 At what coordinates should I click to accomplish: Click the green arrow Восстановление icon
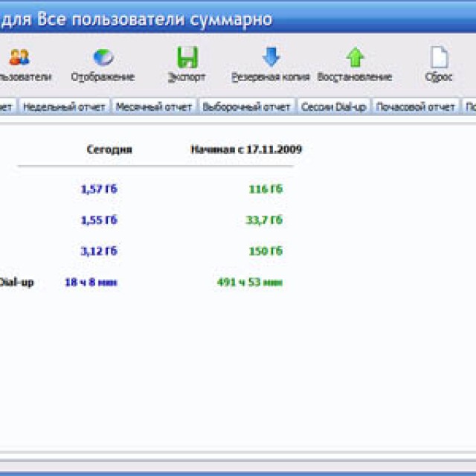pos(355,58)
